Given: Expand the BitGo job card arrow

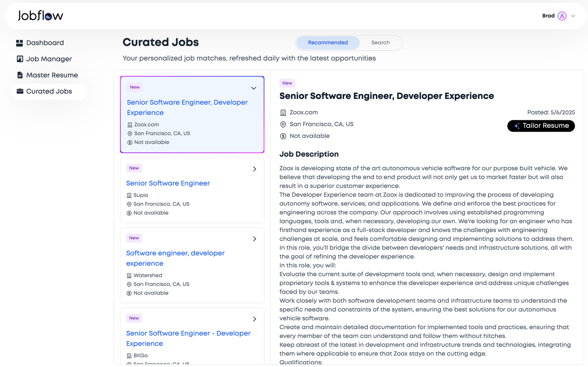Looking at the screenshot, I should point(254,319).
